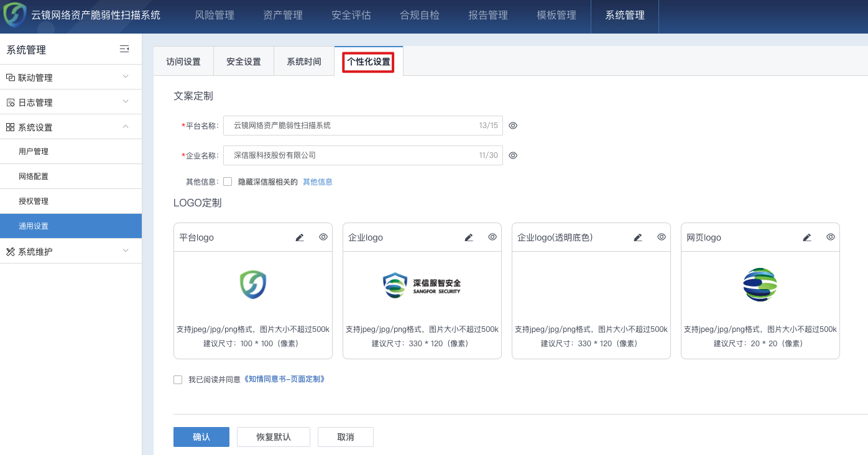Screen dimensions: 868x455
Task: Open 网络配置 in sidebar
Action: 71,177
